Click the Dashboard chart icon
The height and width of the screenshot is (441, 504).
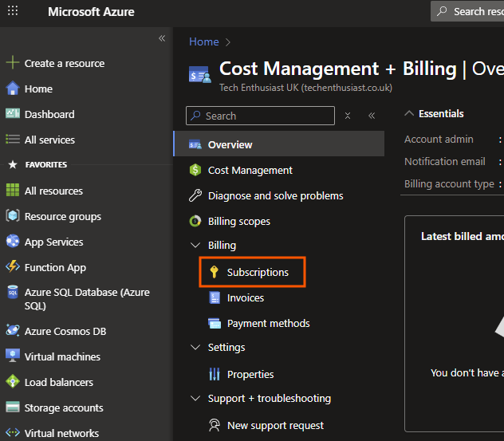[13, 113]
